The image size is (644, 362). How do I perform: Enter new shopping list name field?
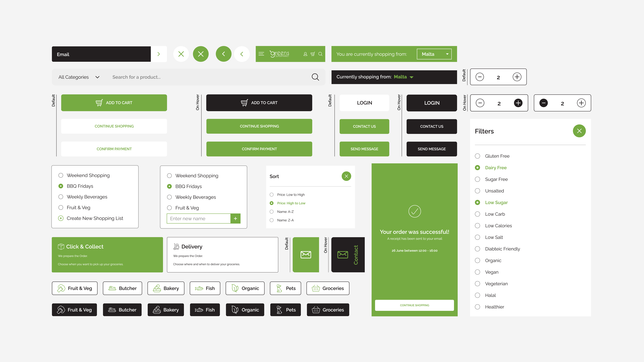[199, 218]
